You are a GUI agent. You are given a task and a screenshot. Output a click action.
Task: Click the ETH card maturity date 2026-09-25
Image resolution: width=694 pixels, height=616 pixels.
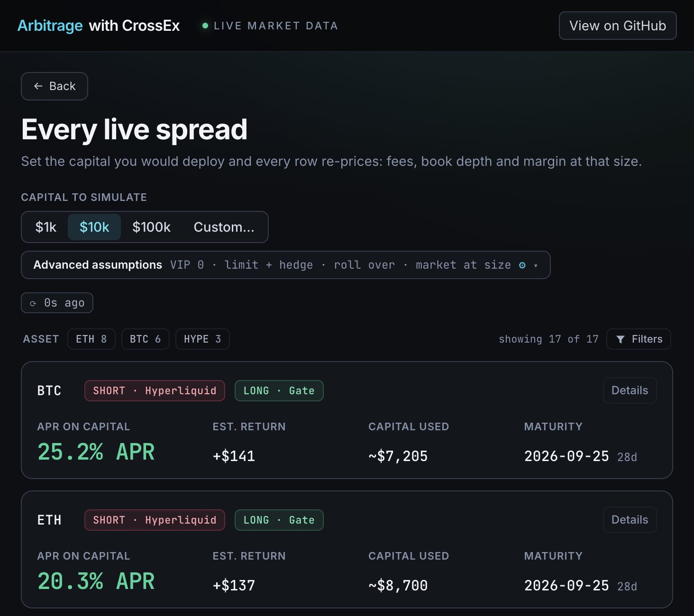(x=566, y=585)
